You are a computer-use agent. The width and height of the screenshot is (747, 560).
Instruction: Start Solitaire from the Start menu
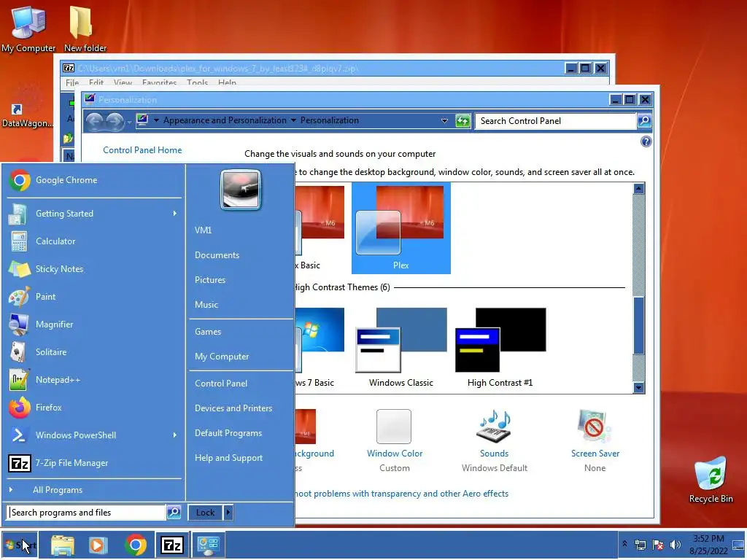point(93,352)
